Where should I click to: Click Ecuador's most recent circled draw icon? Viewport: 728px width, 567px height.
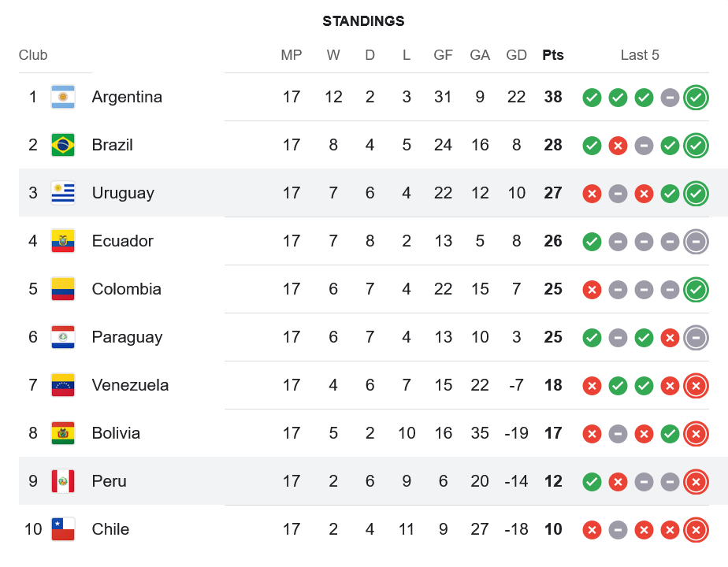tap(696, 242)
